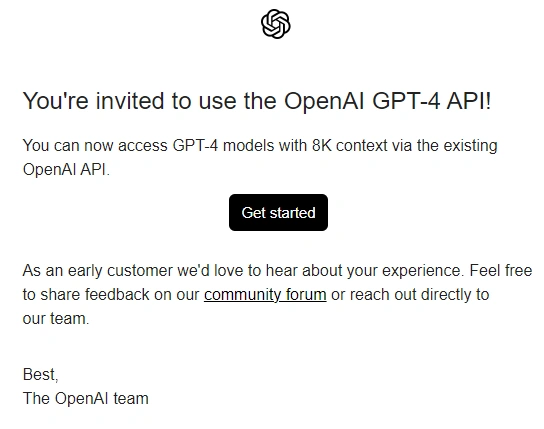Image resolution: width=544 pixels, height=429 pixels.
Task: Click the black Get started button
Action: pos(278,212)
